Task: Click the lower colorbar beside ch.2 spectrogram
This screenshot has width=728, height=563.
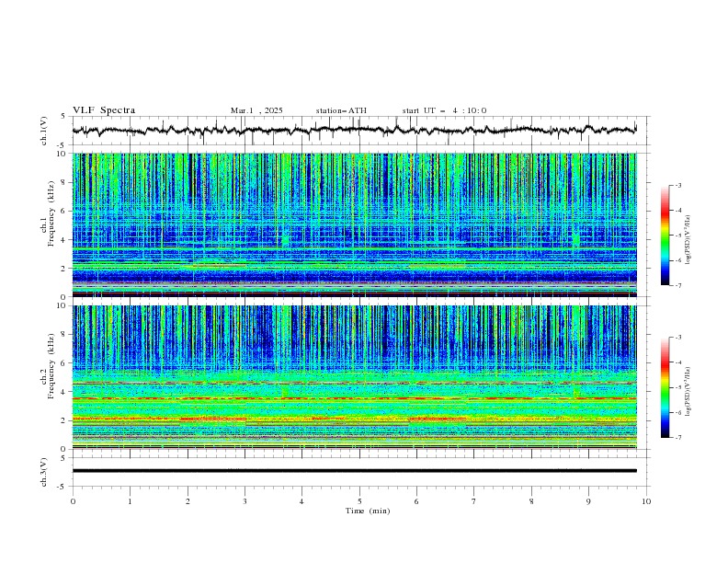Action: click(665, 387)
